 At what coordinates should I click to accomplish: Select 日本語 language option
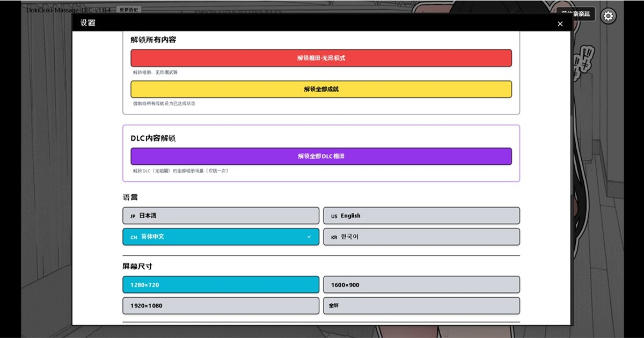tap(221, 216)
